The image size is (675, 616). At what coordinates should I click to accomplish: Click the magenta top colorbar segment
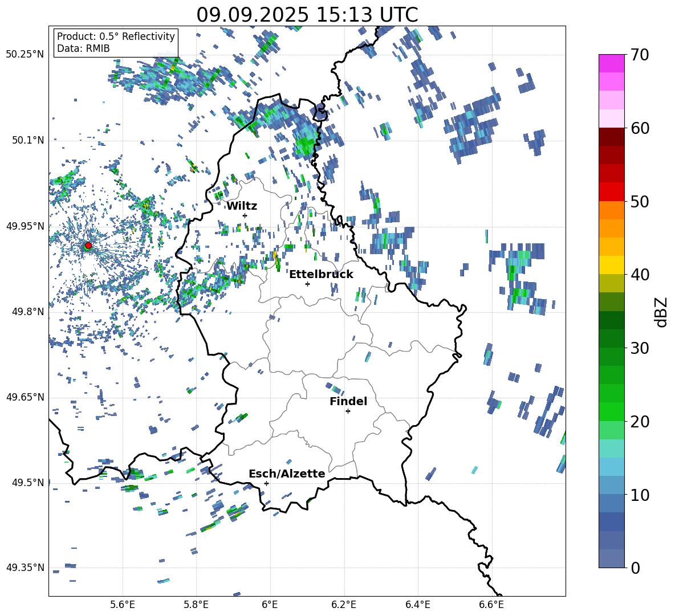(x=611, y=63)
